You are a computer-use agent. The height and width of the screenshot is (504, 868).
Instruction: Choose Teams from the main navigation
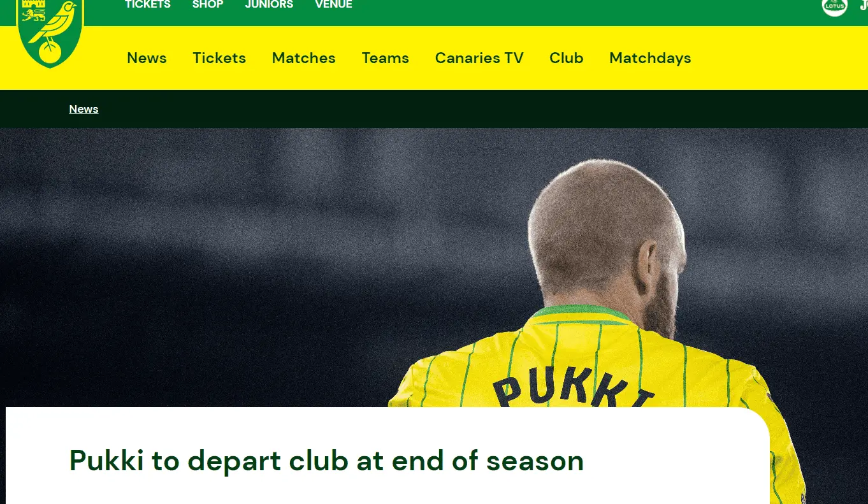tap(386, 58)
